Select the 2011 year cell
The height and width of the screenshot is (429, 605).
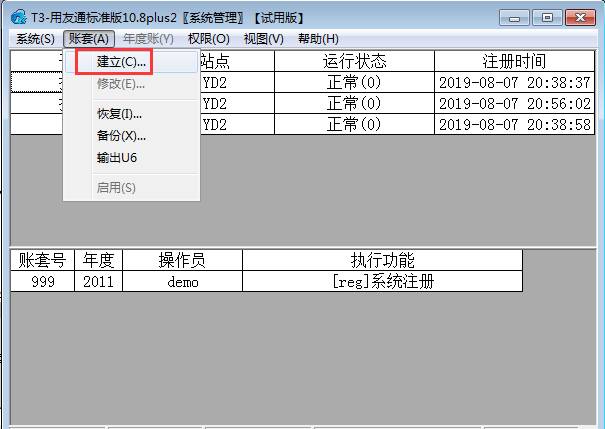pos(98,281)
